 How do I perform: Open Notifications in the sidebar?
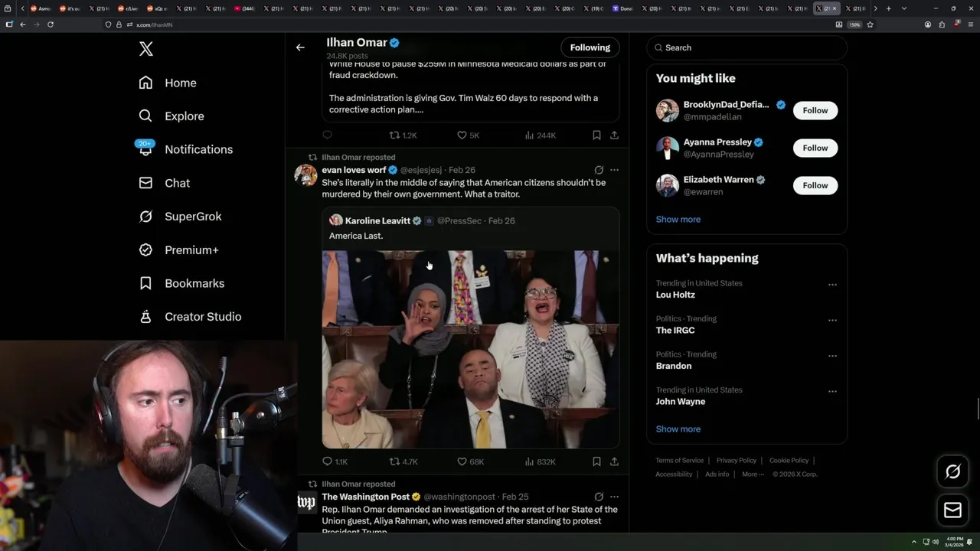(185, 149)
